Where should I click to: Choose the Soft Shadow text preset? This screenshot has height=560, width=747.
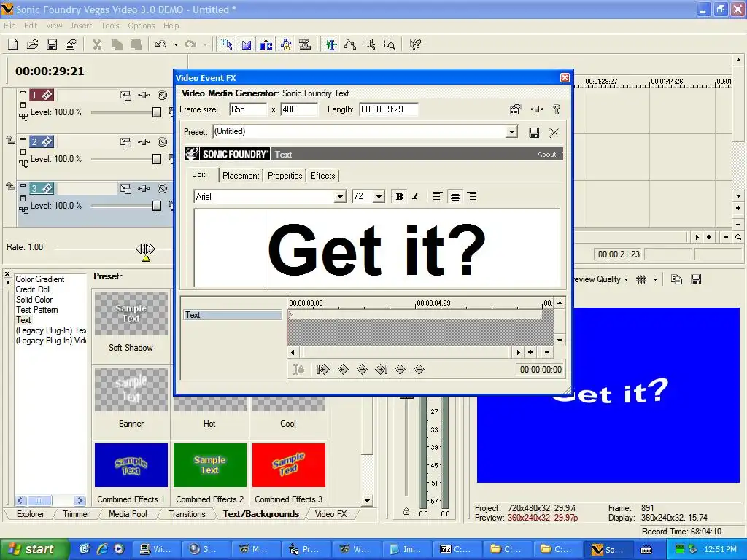[131, 322]
